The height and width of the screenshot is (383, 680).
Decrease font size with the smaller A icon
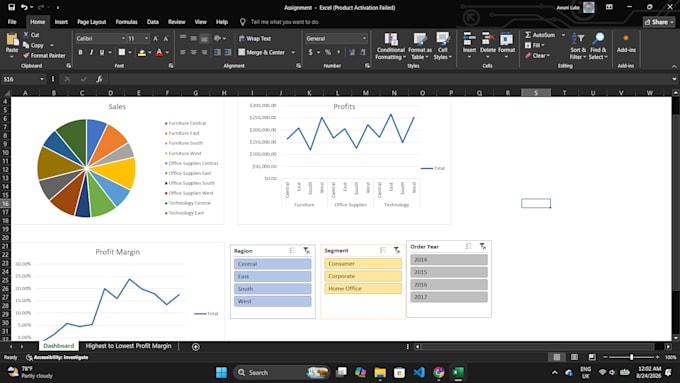point(166,39)
